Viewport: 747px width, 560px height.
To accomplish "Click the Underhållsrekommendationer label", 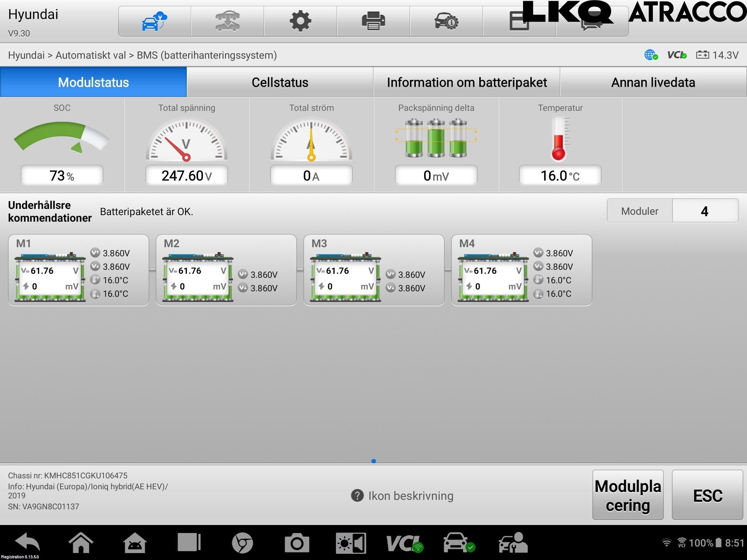I will pyautogui.click(x=50, y=211).
